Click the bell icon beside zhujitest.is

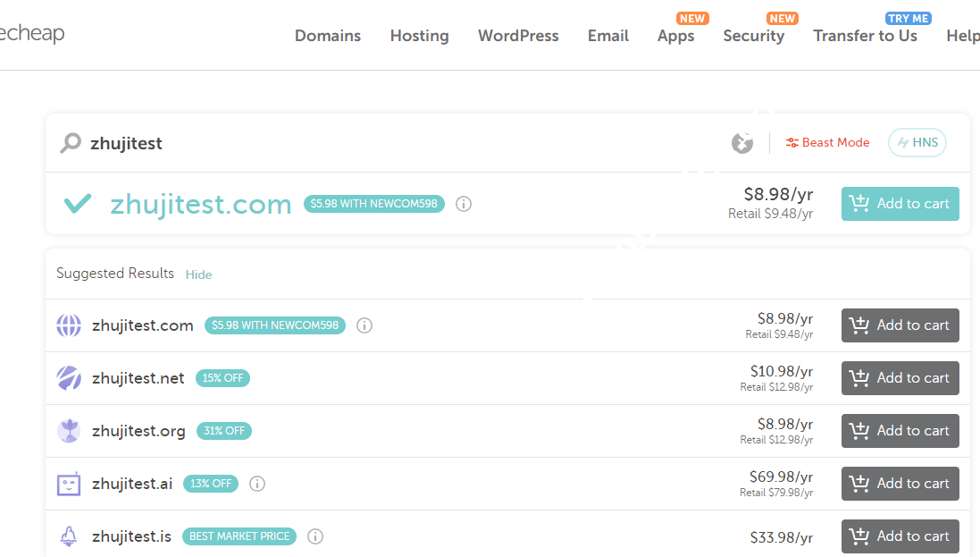pyautogui.click(x=69, y=536)
